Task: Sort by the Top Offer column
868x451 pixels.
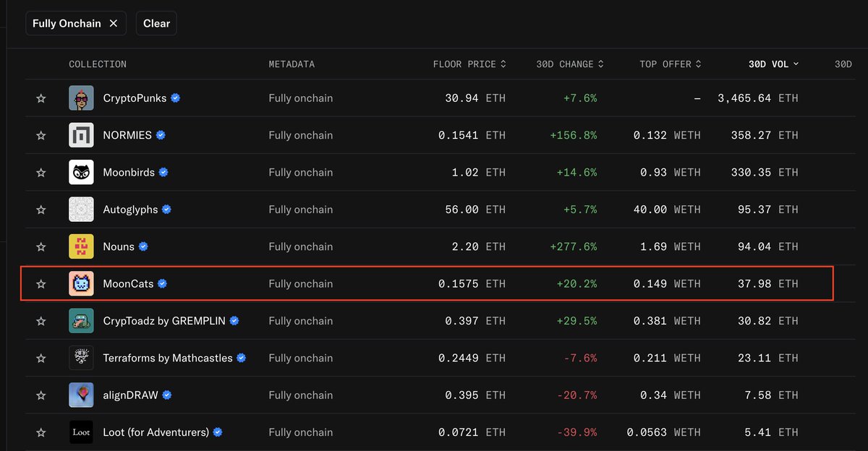Action: (x=671, y=64)
